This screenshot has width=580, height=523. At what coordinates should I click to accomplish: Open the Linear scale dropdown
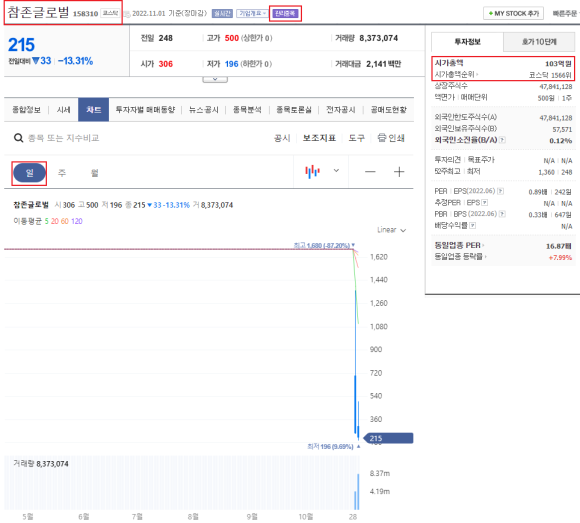coord(391,230)
